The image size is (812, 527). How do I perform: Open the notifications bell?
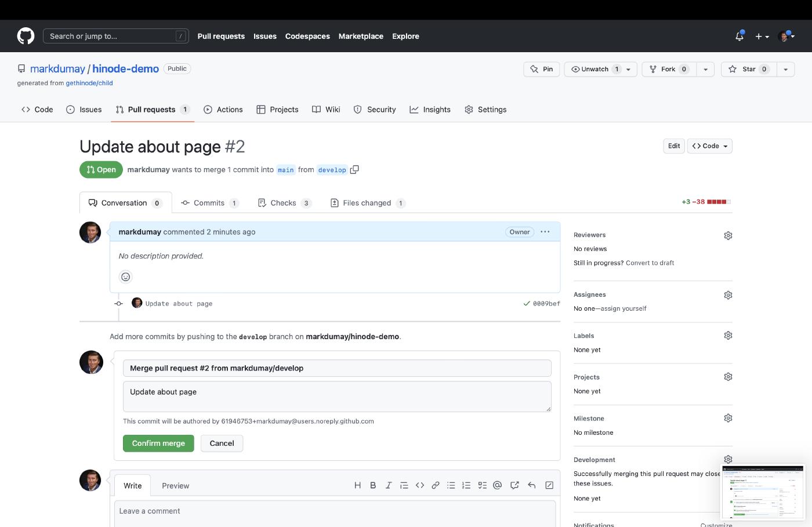click(739, 36)
